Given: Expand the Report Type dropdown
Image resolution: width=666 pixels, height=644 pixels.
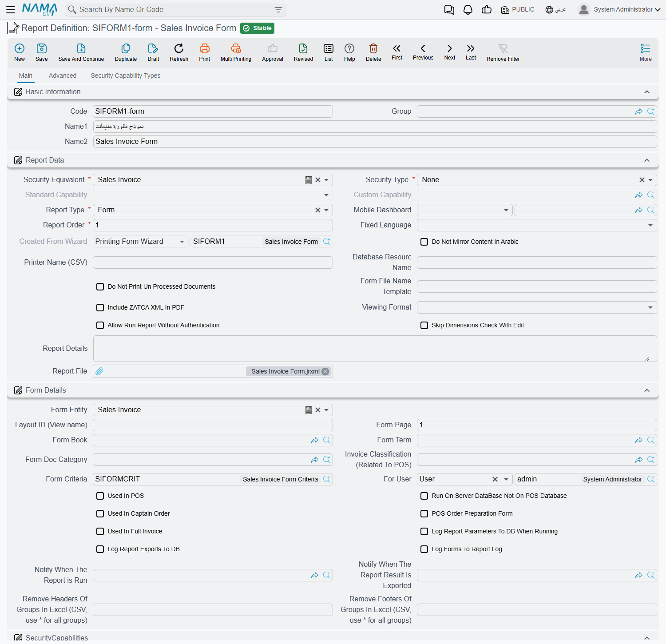Looking at the screenshot, I should tap(326, 210).
